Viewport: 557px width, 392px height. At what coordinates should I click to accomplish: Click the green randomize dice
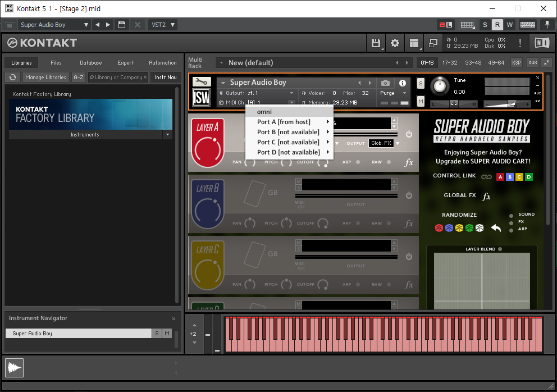click(469, 228)
